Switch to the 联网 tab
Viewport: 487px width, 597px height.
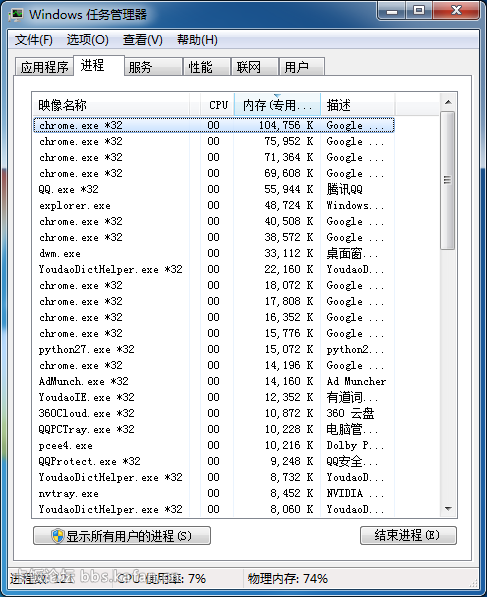coord(254,67)
